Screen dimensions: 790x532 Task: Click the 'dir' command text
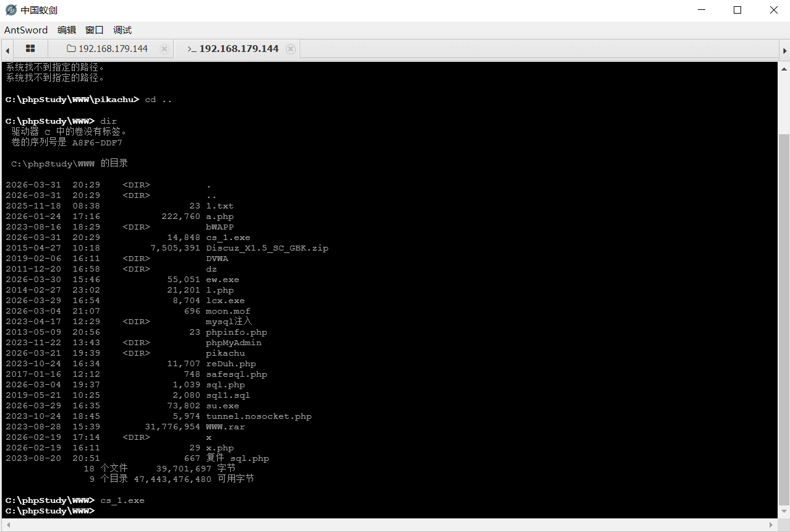coord(108,121)
